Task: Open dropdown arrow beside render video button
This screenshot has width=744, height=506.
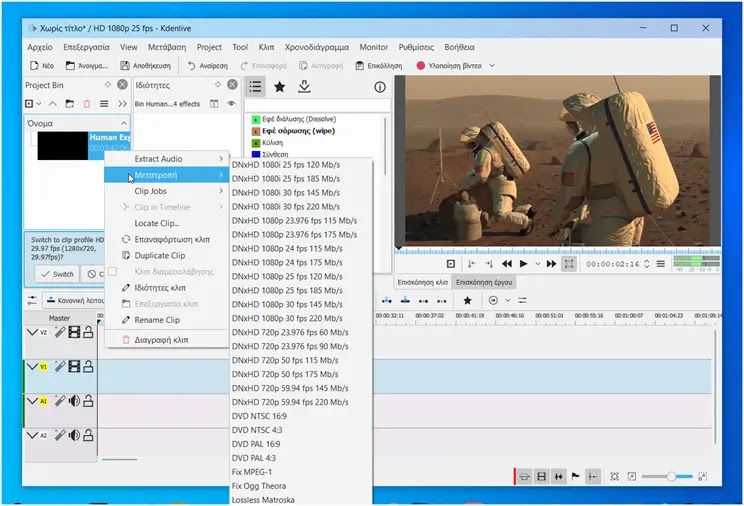Action: click(492, 66)
